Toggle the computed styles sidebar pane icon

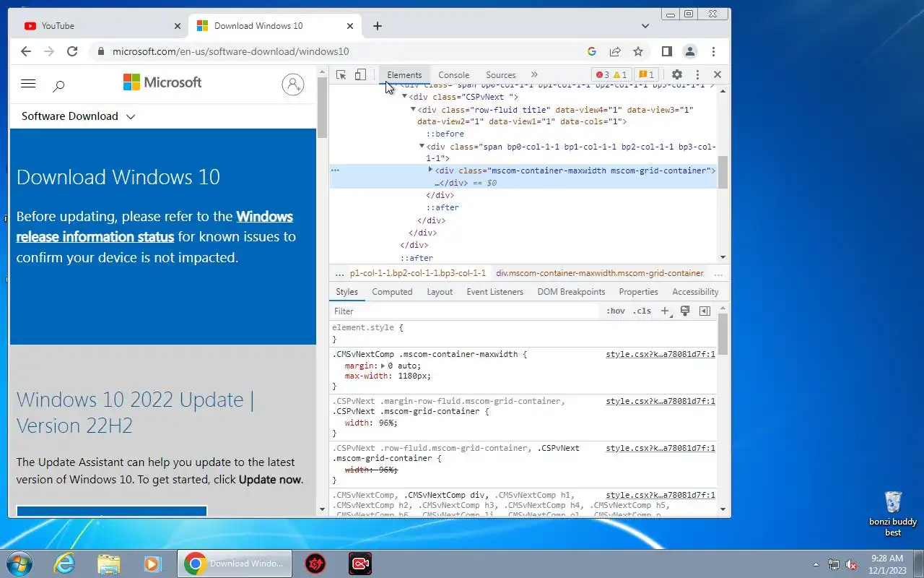[705, 311]
